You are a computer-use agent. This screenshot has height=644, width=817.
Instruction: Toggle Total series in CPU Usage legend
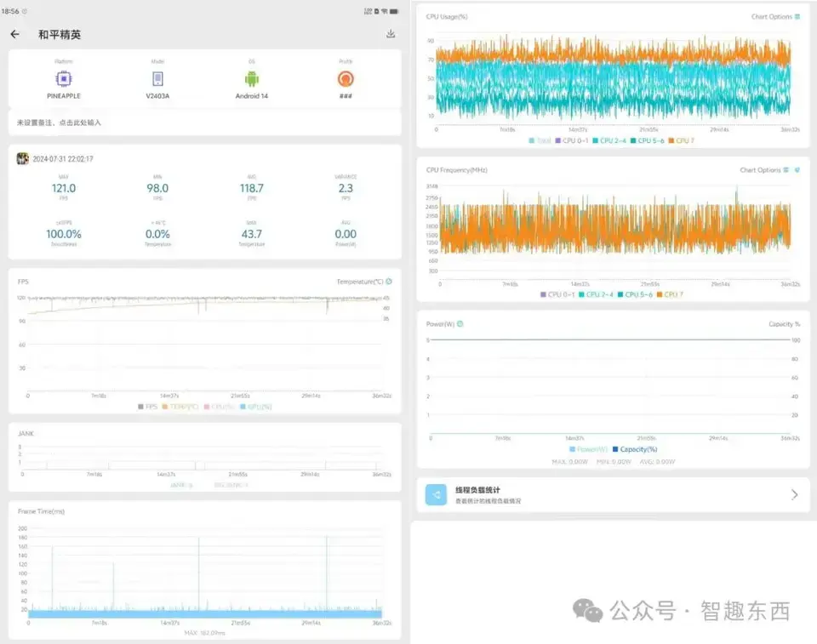[540, 140]
